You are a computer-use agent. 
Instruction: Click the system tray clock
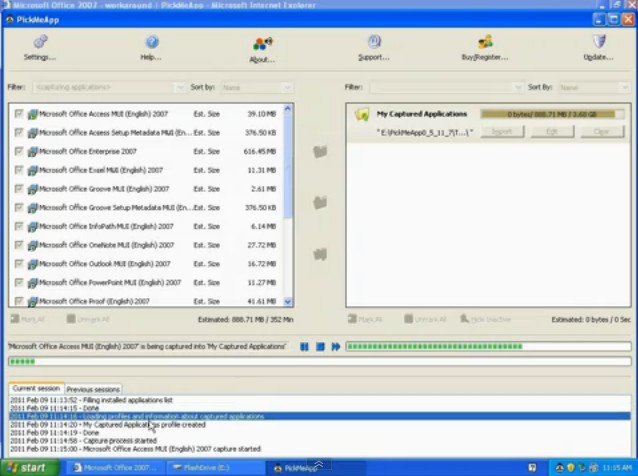click(617, 468)
